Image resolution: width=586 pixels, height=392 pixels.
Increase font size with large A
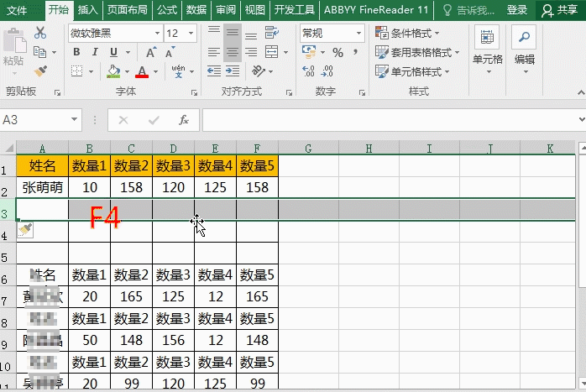tap(151, 52)
